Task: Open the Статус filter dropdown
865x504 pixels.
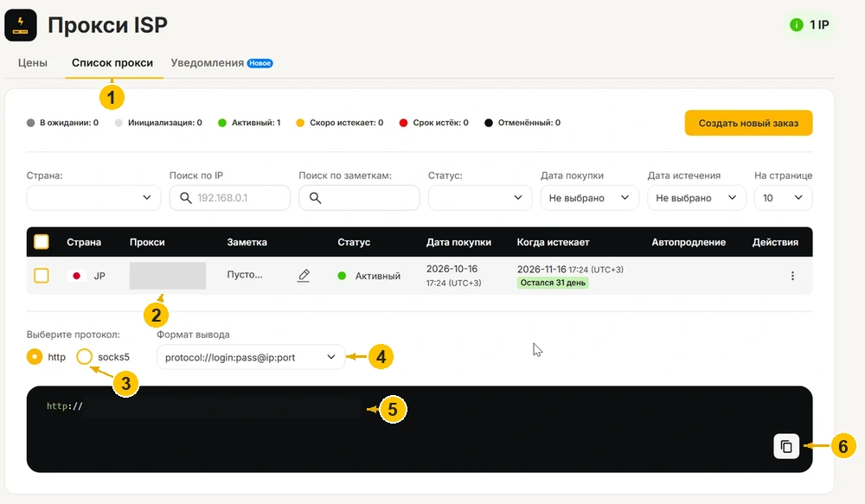Action: tap(480, 198)
